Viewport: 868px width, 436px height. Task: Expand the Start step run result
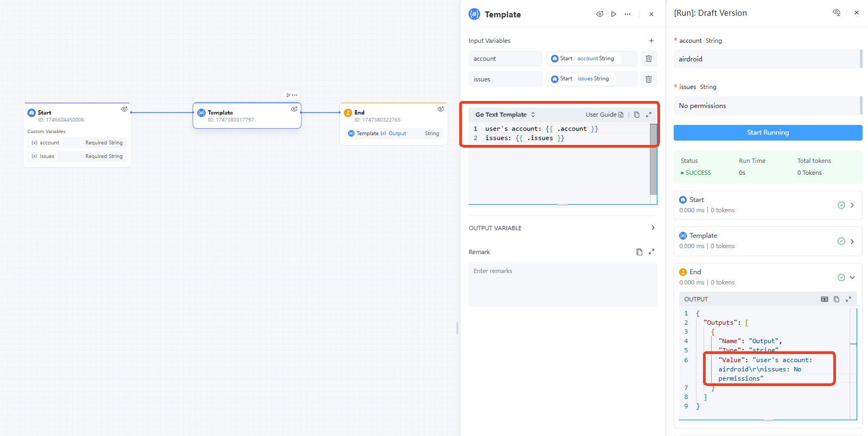[852, 205]
